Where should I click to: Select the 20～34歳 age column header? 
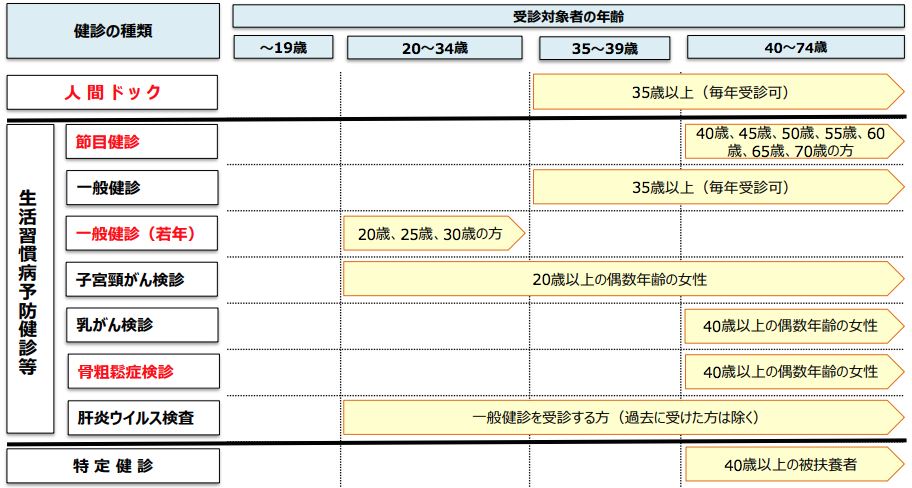[435, 47]
